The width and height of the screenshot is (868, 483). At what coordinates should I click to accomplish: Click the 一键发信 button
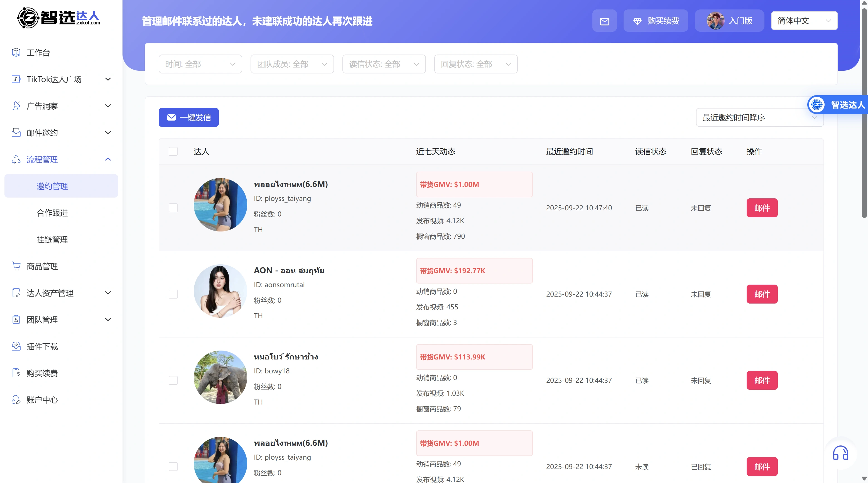tap(189, 117)
